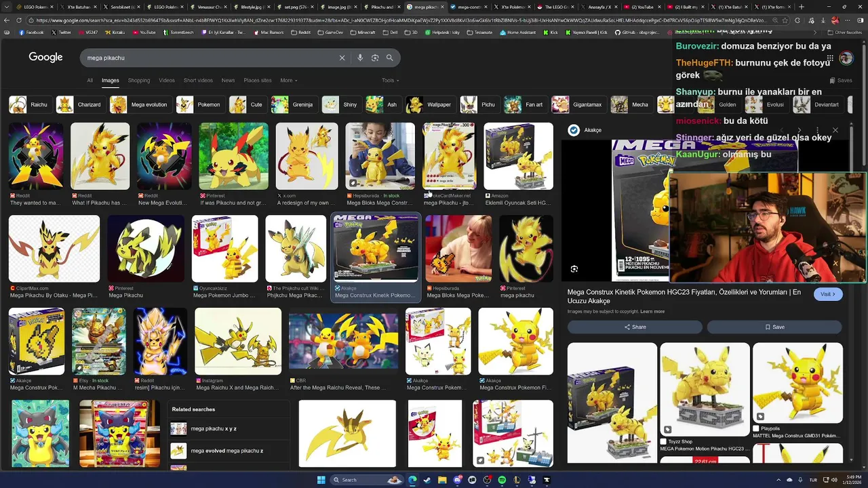Close the Akakçe image preview panel

[835, 130]
